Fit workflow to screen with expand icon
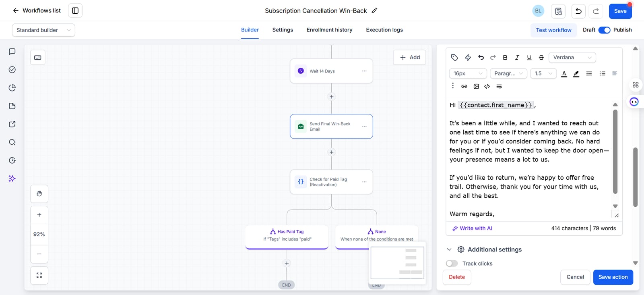 coord(39,275)
